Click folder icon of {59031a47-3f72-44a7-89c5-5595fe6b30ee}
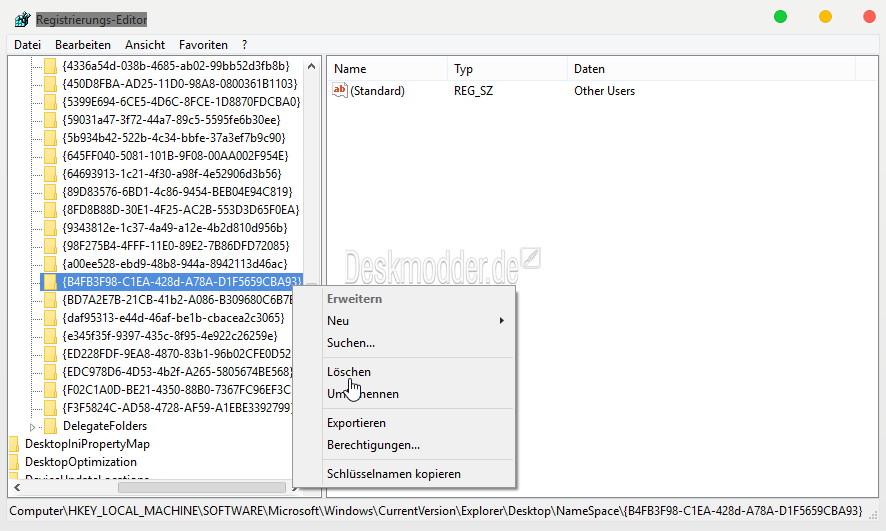The height and width of the screenshot is (531, 886). click(x=50, y=120)
